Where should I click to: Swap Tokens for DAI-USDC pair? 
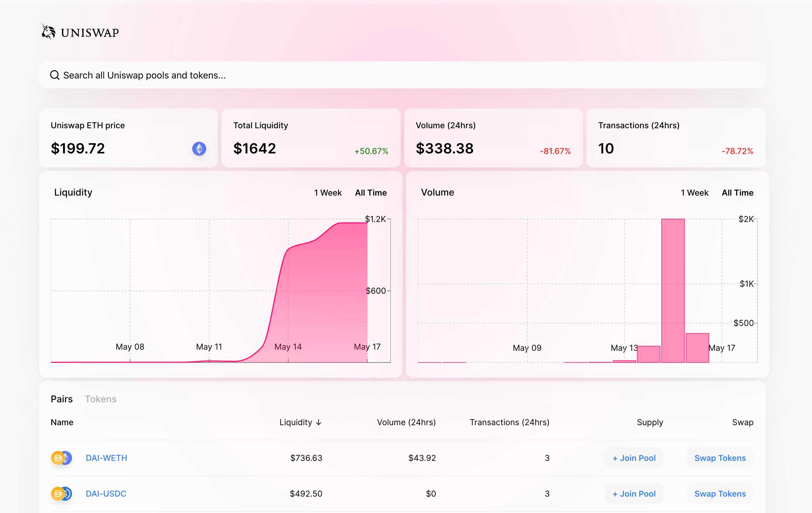point(720,493)
